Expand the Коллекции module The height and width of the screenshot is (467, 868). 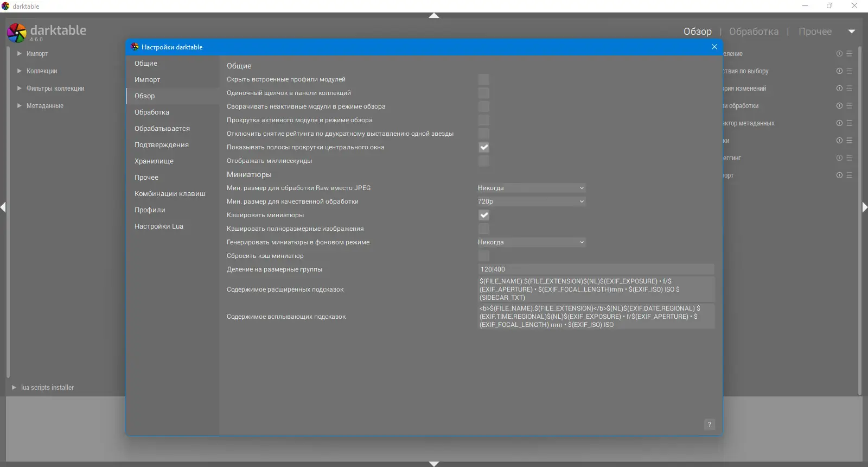point(20,71)
